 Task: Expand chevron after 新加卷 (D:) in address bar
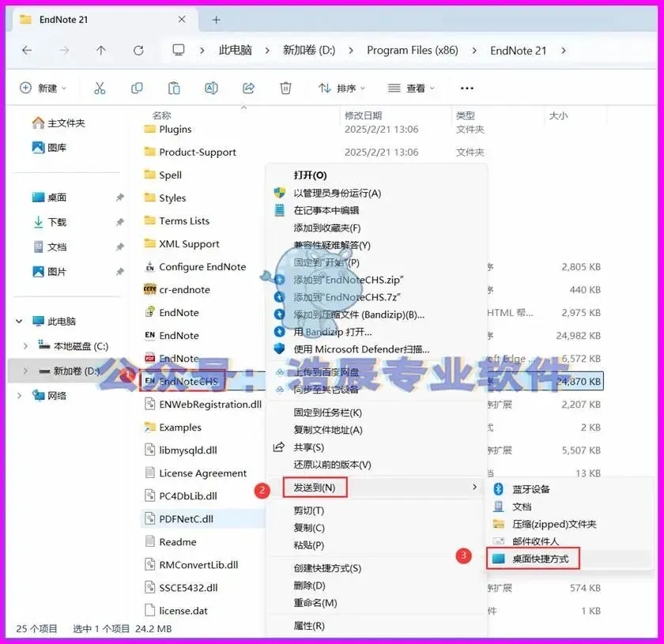pos(351,51)
